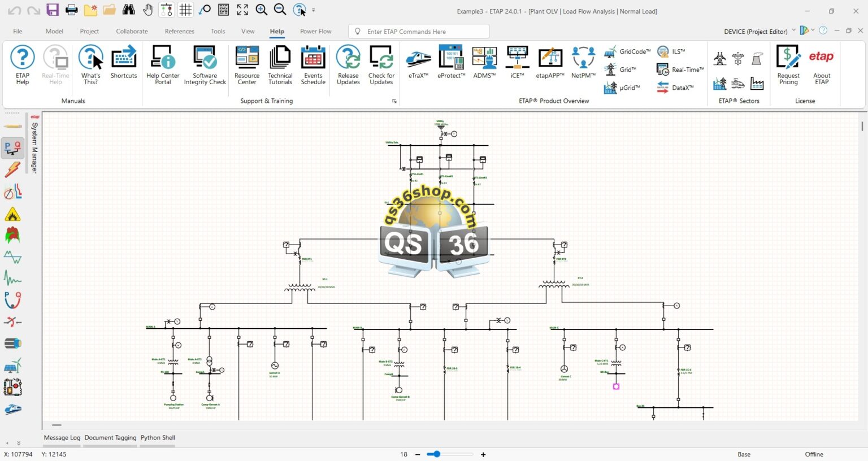Viewport: 868px width, 461px height.
Task: Open the toolbar overflow chevron
Action: pyautogui.click(x=313, y=10)
